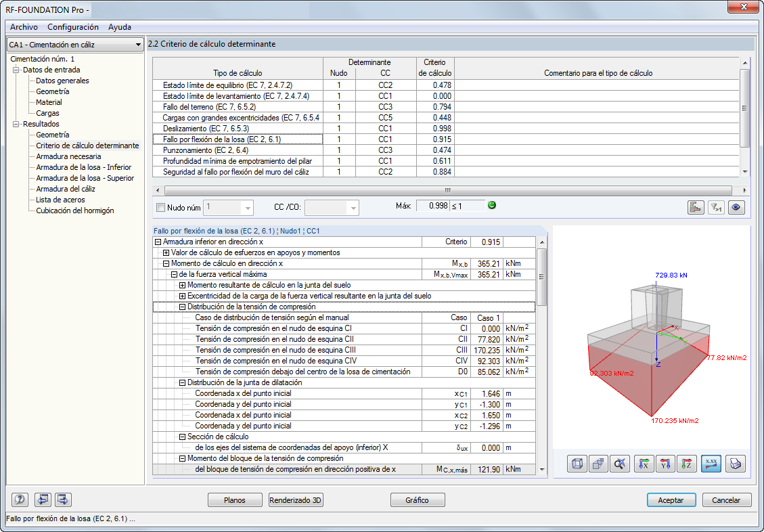The width and height of the screenshot is (764, 532).
Task: Click the Aceptar button
Action: tap(671, 500)
